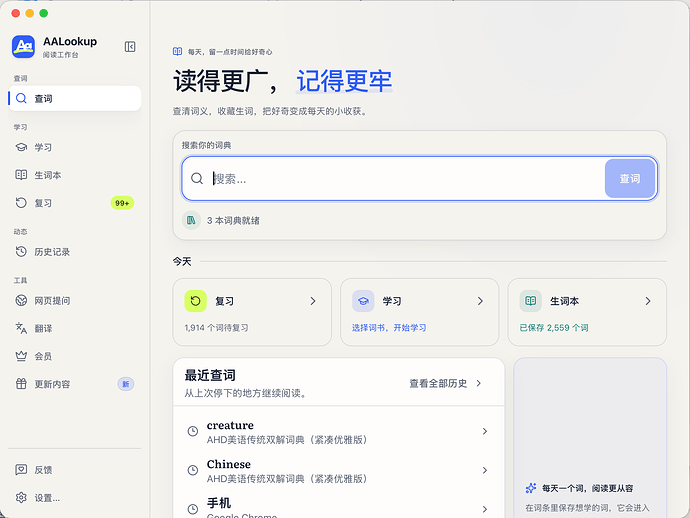
Task: Open 查看全部历史 link
Action: click(438, 384)
